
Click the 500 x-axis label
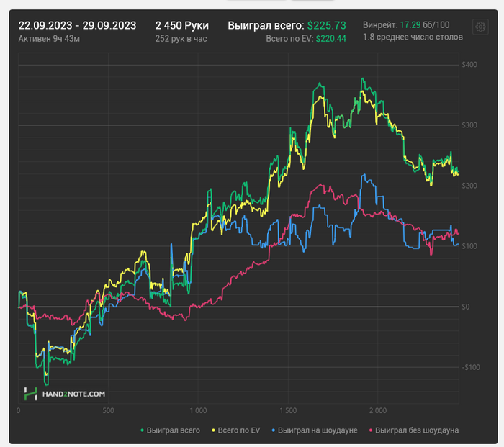(108, 411)
